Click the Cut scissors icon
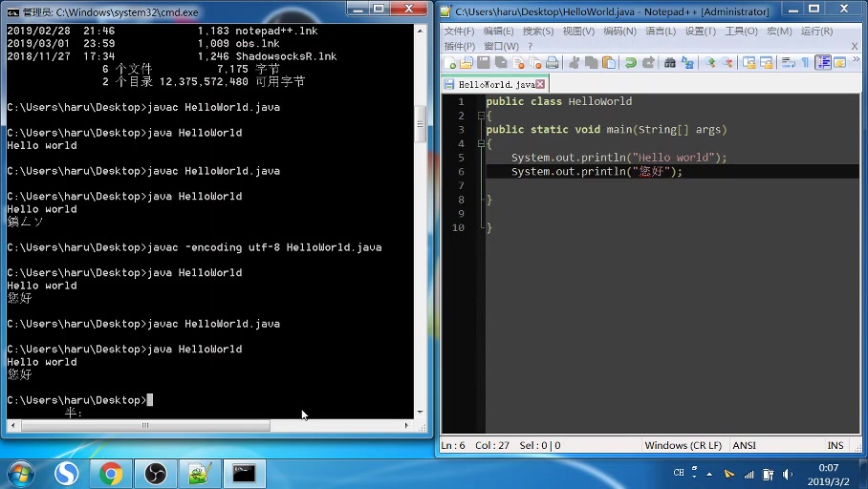The width and height of the screenshot is (868, 489). pos(575,62)
